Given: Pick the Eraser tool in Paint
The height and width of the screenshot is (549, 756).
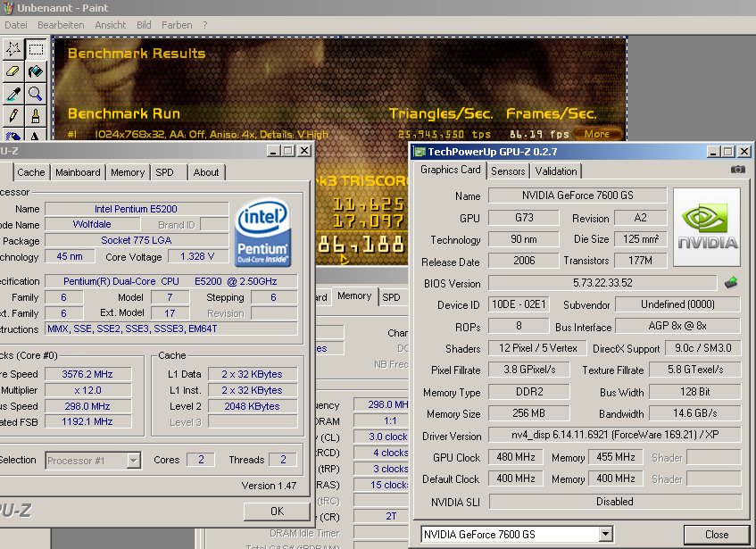Looking at the screenshot, I should pos(13,71).
